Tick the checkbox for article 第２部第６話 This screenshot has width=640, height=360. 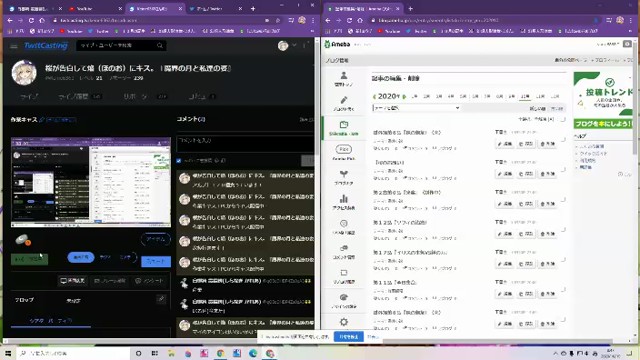point(563,199)
